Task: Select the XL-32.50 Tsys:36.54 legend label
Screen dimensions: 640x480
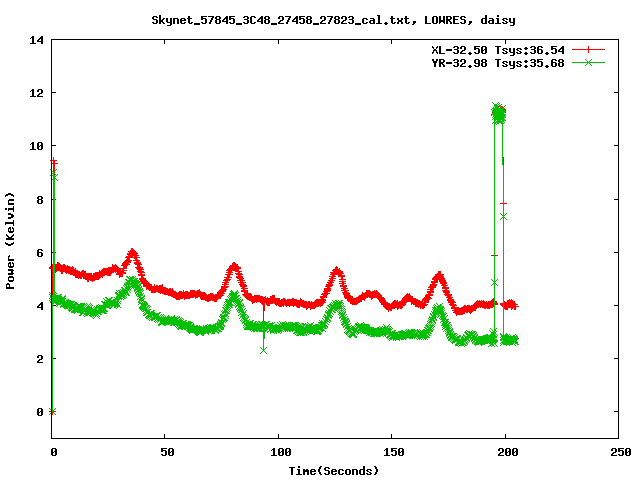Action: 498,50
